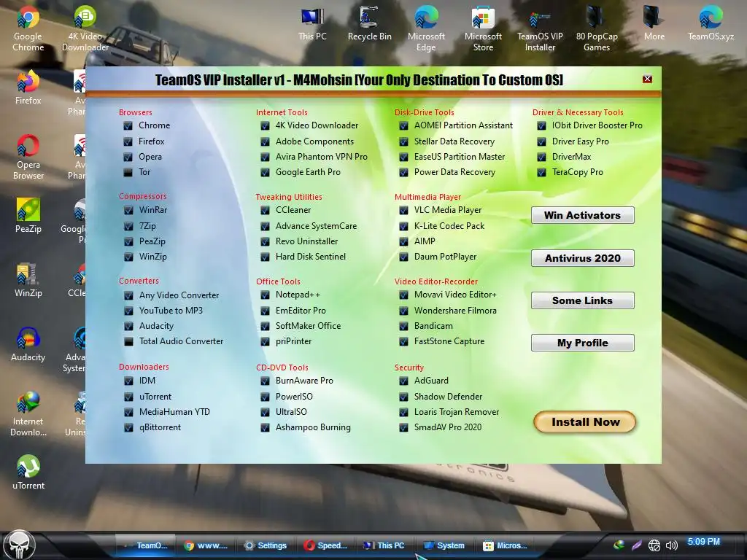
Task: Click the Wondershare Filmora label
Action: click(455, 311)
